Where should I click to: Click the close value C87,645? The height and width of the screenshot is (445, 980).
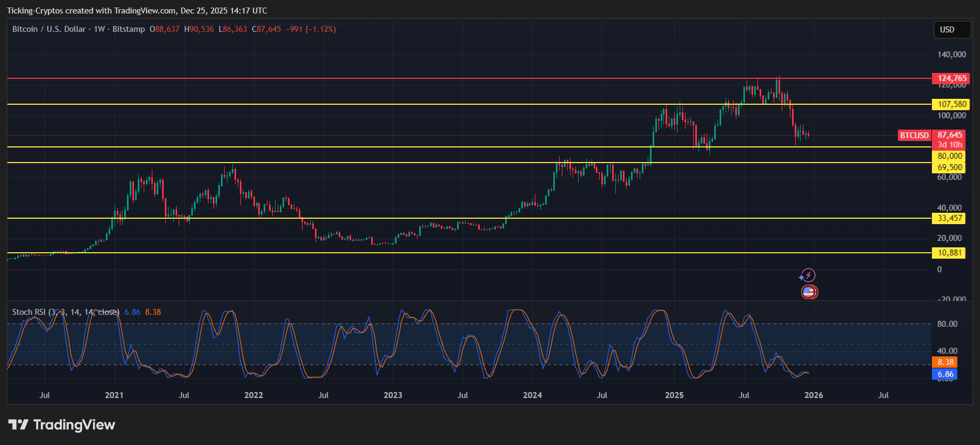point(267,29)
